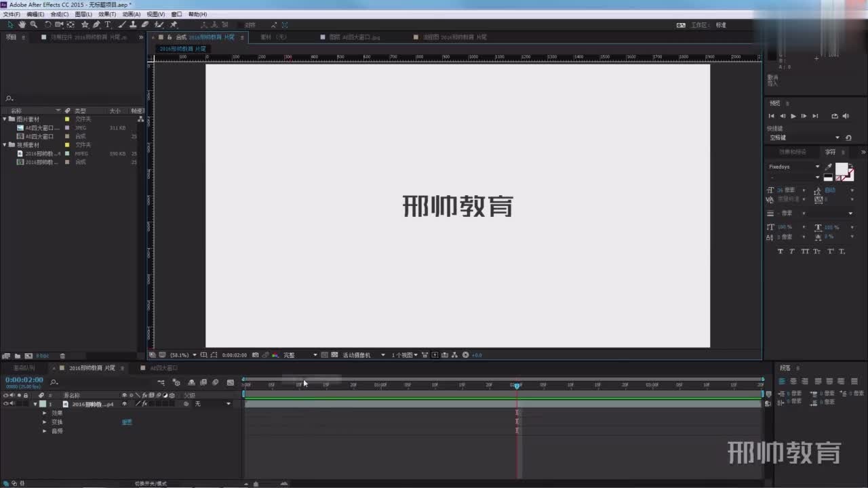Screen dimensions: 868x488
Task: Select the Eraser tool
Action: tap(144, 24)
